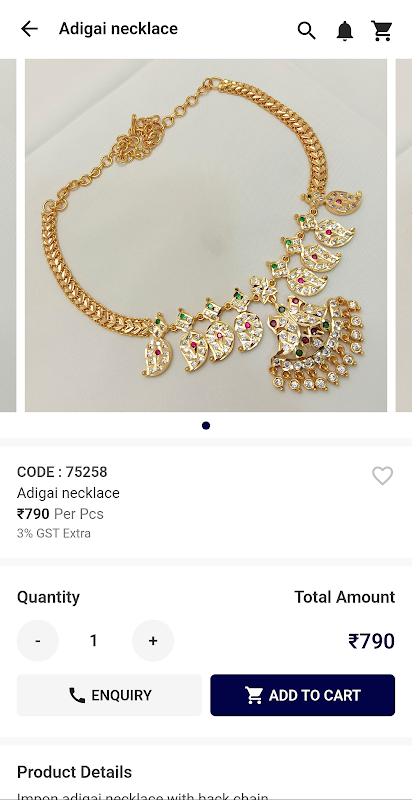Select the image carousel dot indicator
Screen dimensions: 412x800
pos(206,426)
